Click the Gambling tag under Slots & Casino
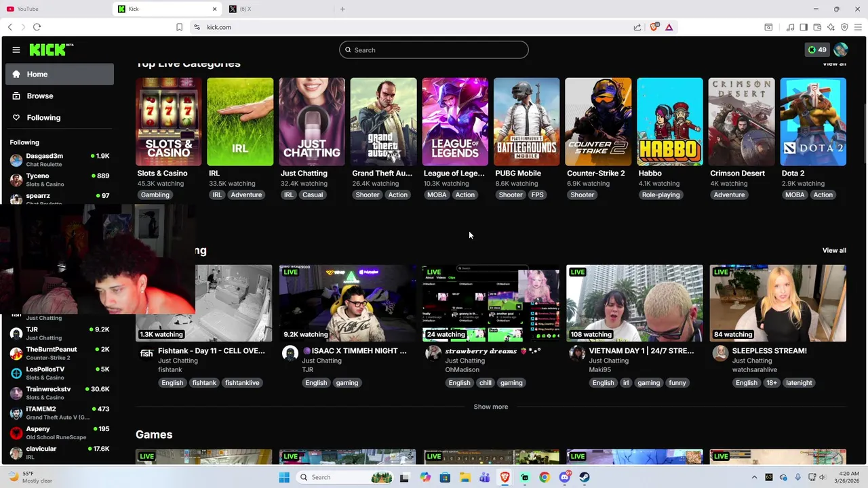Image resolution: width=868 pixels, height=488 pixels. (x=155, y=195)
